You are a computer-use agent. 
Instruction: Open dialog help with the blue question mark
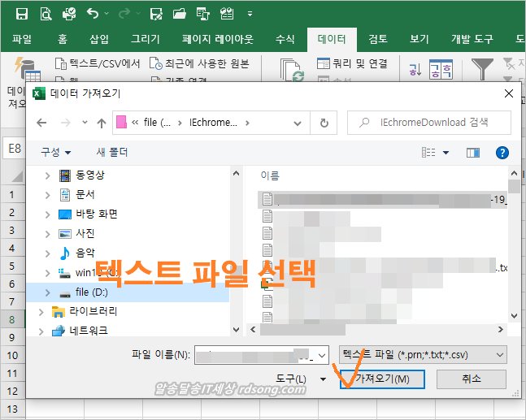click(502, 152)
